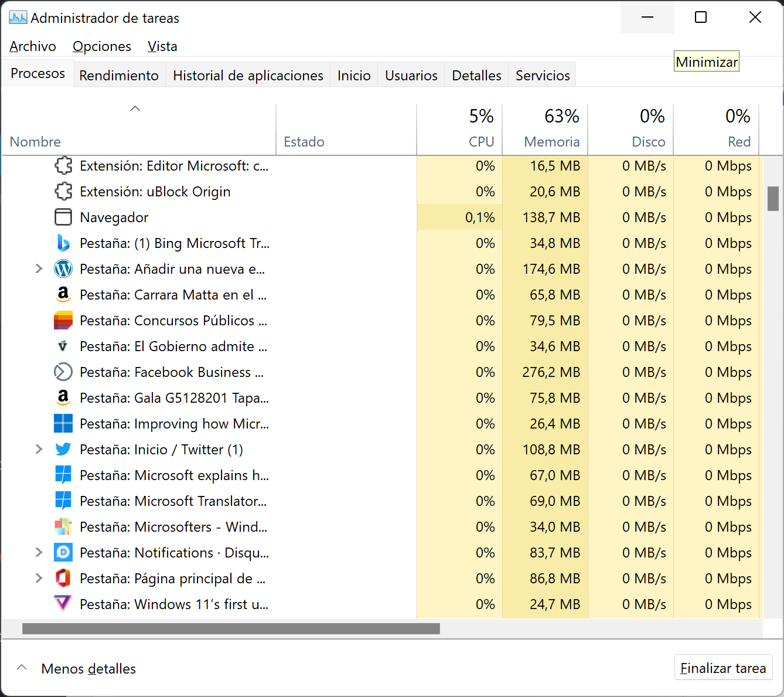
Task: Sort by the Red column header
Action: (x=716, y=130)
